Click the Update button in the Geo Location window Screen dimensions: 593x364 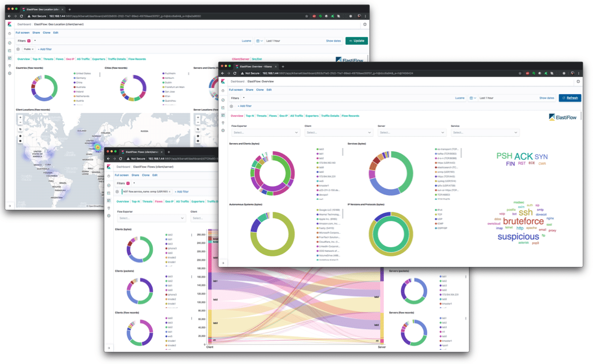tap(356, 41)
